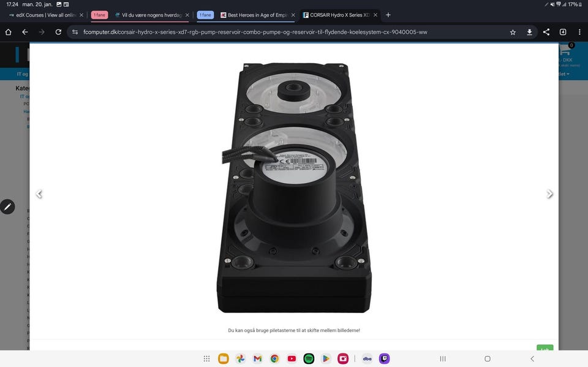Close the edX Courses tab
588x367 pixels.
coord(81,15)
